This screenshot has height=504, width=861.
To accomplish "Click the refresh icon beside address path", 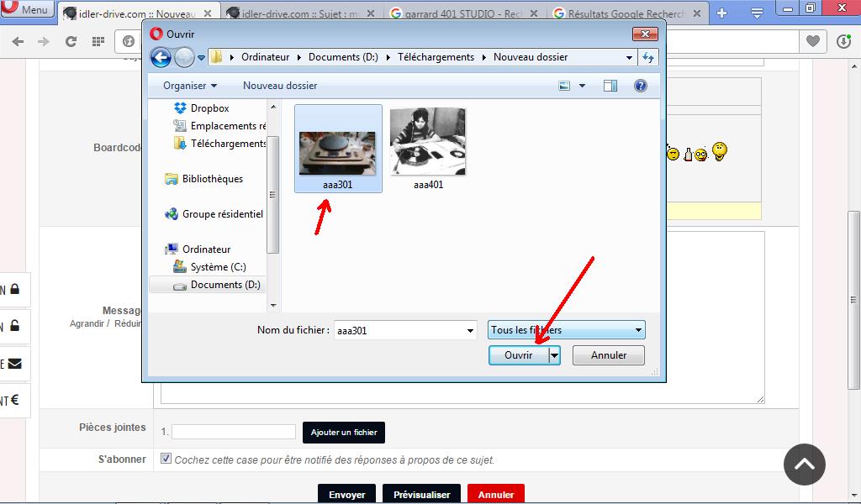I will (x=648, y=57).
